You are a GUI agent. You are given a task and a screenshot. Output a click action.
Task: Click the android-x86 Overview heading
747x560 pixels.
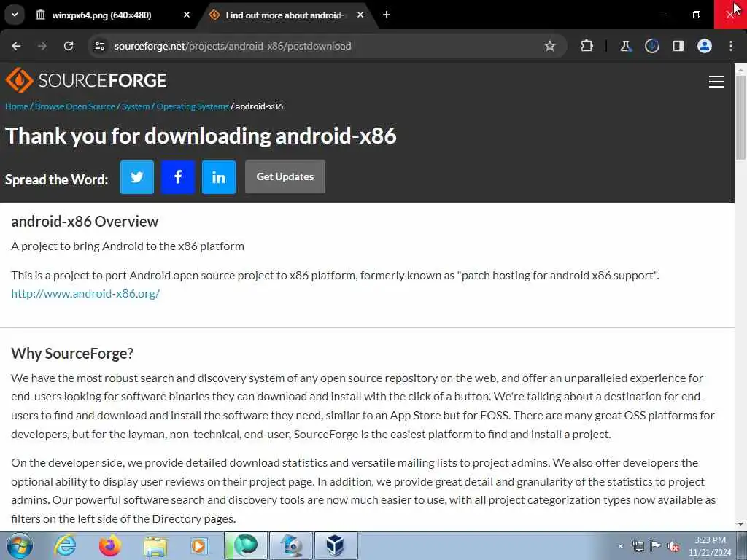pyautogui.click(x=85, y=222)
